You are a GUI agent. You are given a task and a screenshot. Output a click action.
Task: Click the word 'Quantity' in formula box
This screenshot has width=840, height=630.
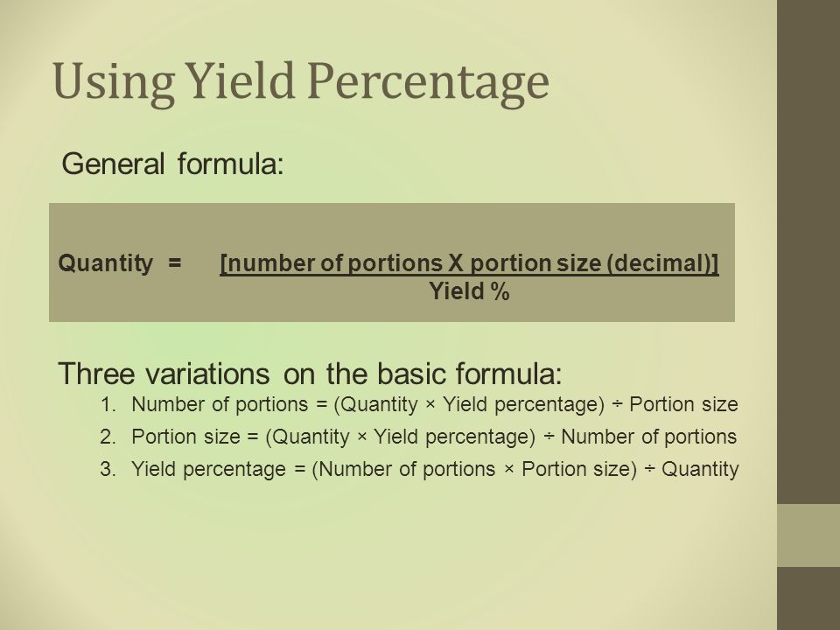106,263
